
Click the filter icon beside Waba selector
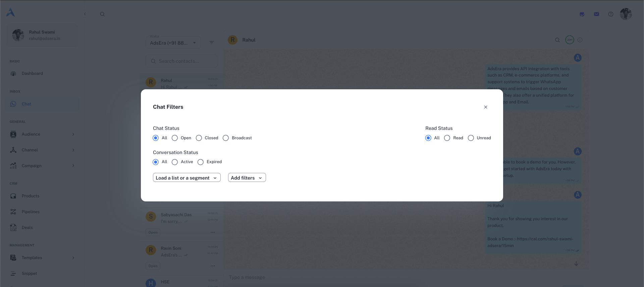tap(211, 43)
